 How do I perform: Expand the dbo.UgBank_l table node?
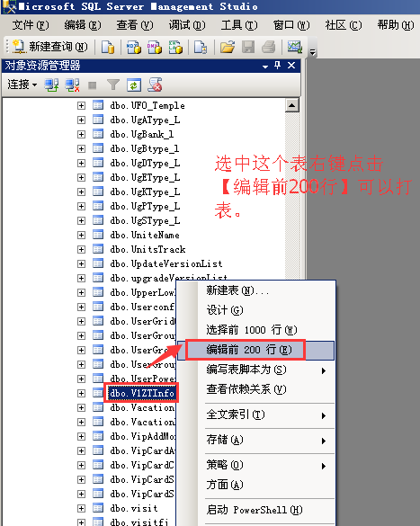(81, 135)
